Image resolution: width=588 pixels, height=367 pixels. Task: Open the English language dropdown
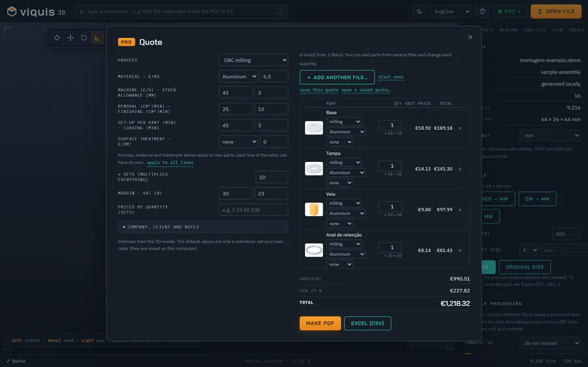[451, 11]
